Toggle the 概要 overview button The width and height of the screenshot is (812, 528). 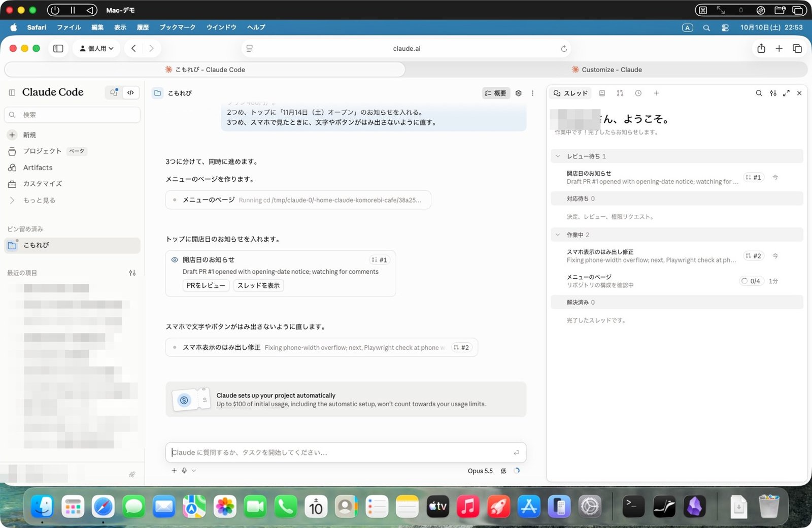coord(495,93)
